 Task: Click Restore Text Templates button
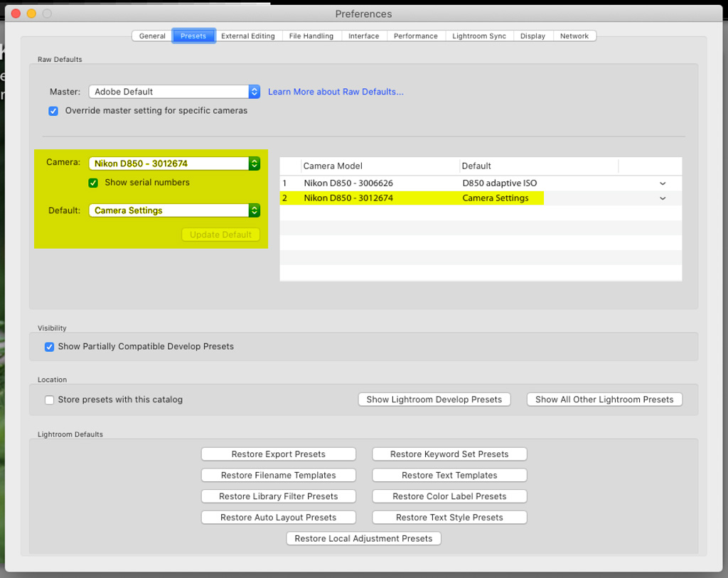pos(449,475)
